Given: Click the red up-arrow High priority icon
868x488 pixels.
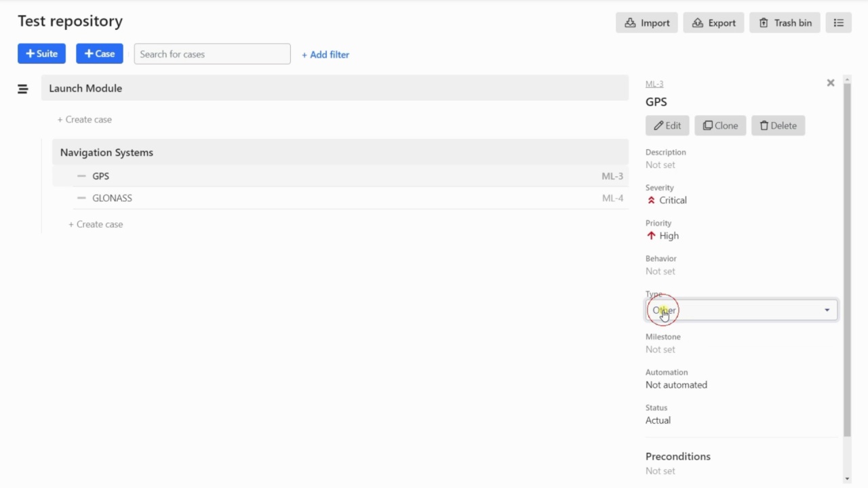Looking at the screenshot, I should (651, 236).
